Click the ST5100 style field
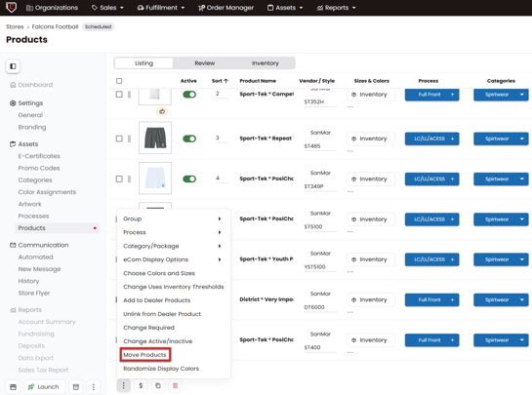Image resolution: width=532 pixels, height=395 pixels. (320, 227)
